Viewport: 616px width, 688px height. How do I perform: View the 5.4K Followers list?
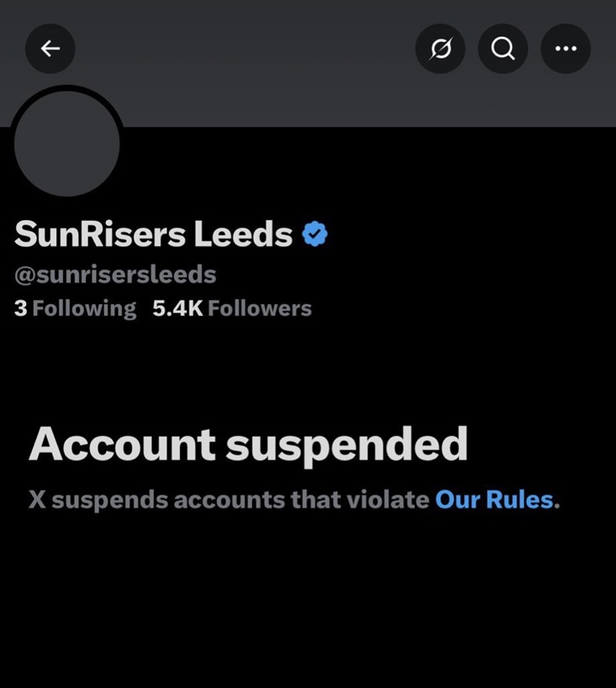click(x=232, y=308)
